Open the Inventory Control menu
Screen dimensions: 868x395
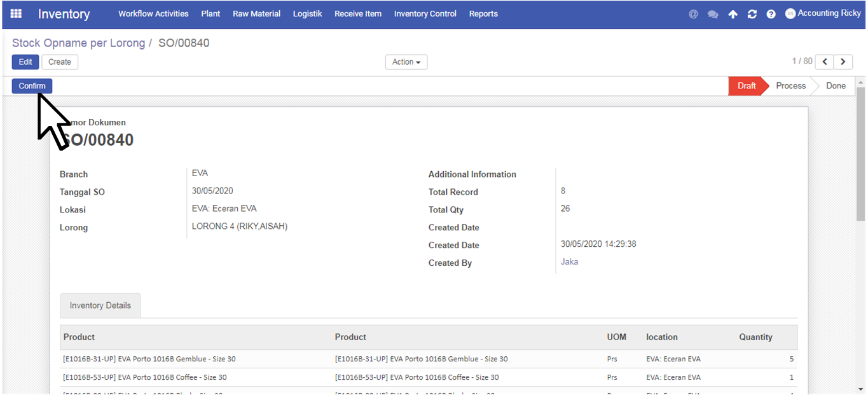point(425,14)
